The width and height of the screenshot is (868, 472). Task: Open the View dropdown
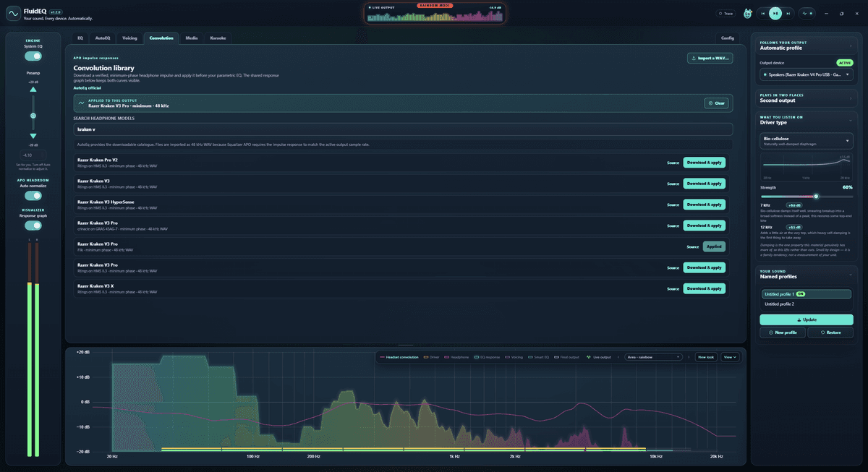[731, 357]
